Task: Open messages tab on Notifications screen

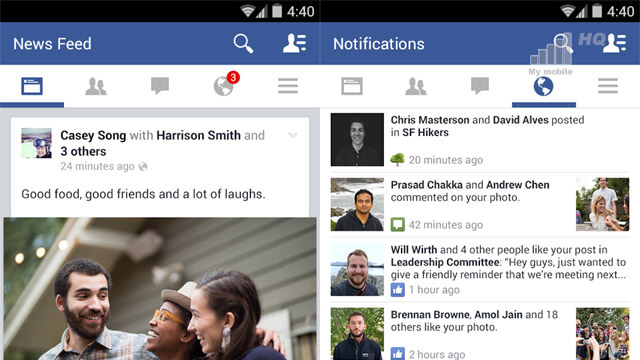Action: (480, 86)
